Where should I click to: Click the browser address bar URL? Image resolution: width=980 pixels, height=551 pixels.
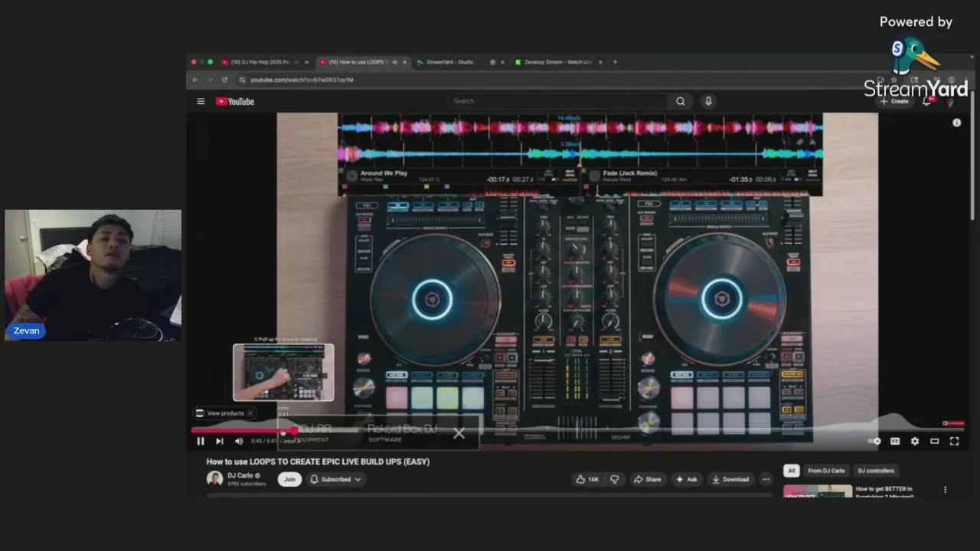302,80
